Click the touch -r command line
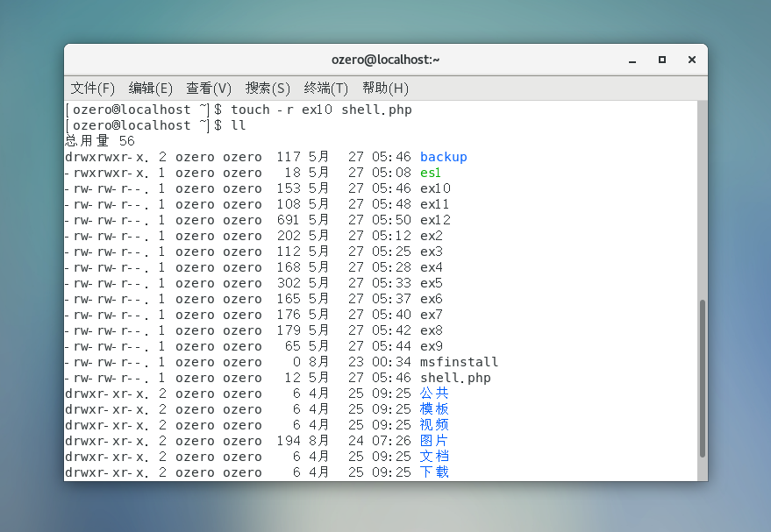 click(321, 110)
